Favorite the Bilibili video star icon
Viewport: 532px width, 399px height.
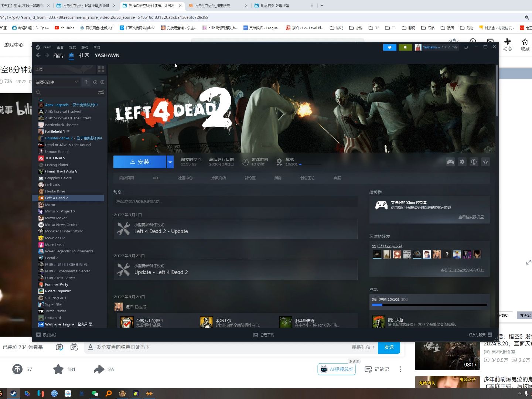58,369
